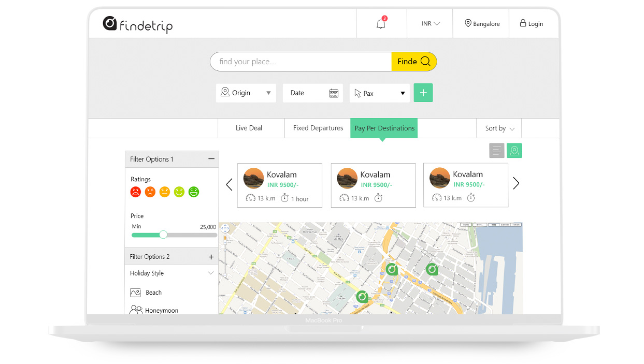Click the yellow Finde search button
This screenshot has width=644, height=364.
[413, 62]
